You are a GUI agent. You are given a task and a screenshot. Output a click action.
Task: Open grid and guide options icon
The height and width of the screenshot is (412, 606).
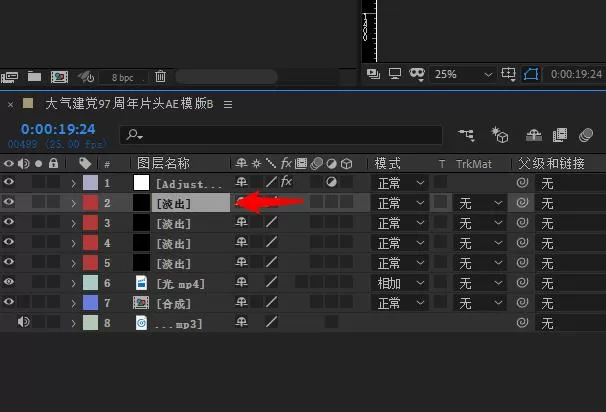(x=509, y=74)
